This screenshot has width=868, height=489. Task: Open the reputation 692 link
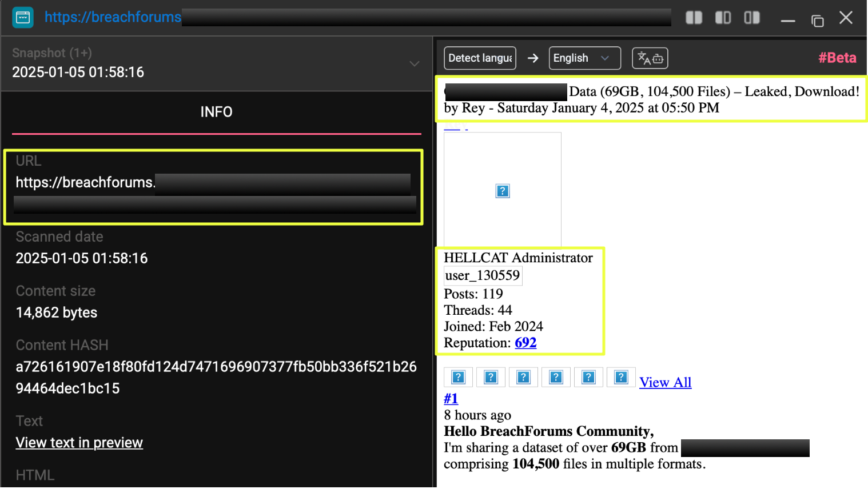[x=525, y=343]
